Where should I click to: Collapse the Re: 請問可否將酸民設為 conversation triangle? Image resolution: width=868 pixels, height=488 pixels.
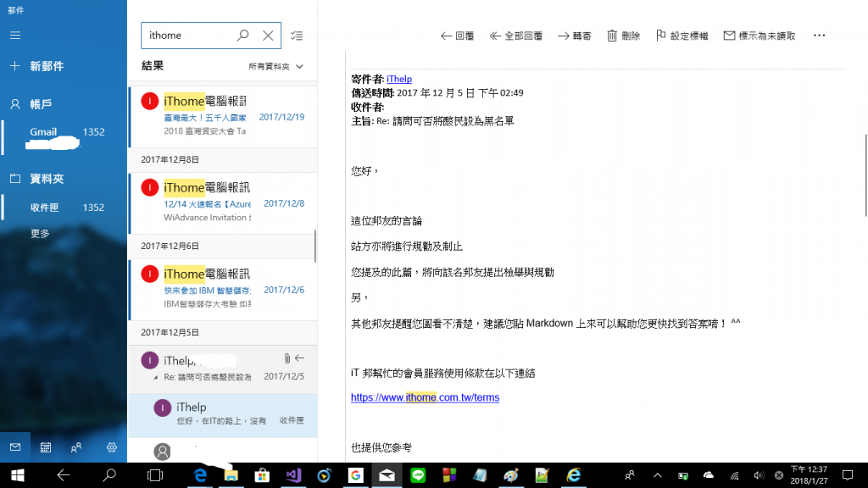pos(156,377)
